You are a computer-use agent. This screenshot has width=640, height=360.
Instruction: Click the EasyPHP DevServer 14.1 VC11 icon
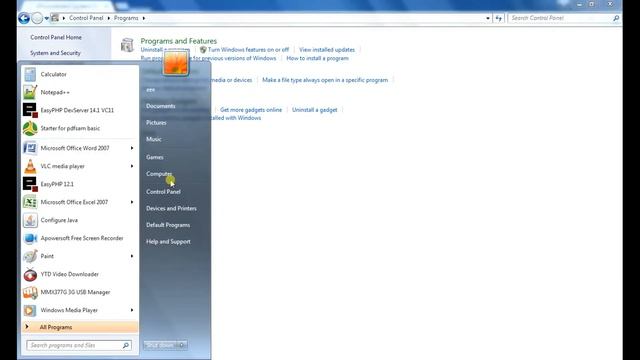pyautogui.click(x=30, y=110)
